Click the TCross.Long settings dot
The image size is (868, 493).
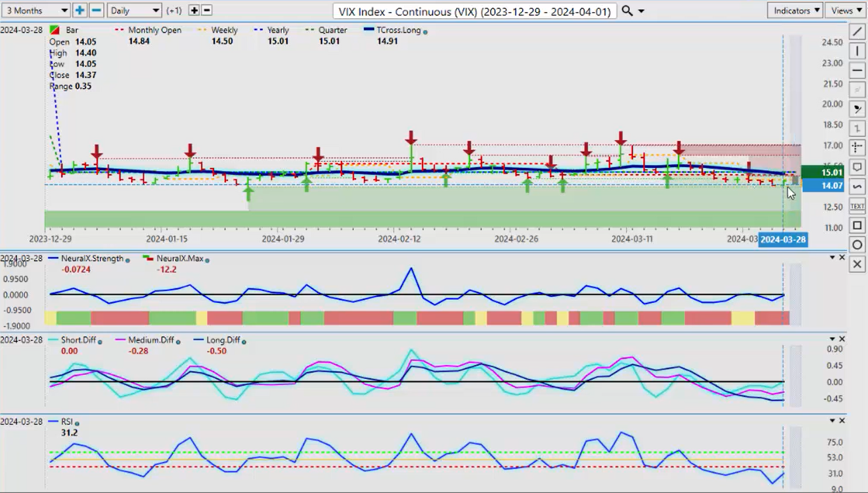tap(426, 31)
